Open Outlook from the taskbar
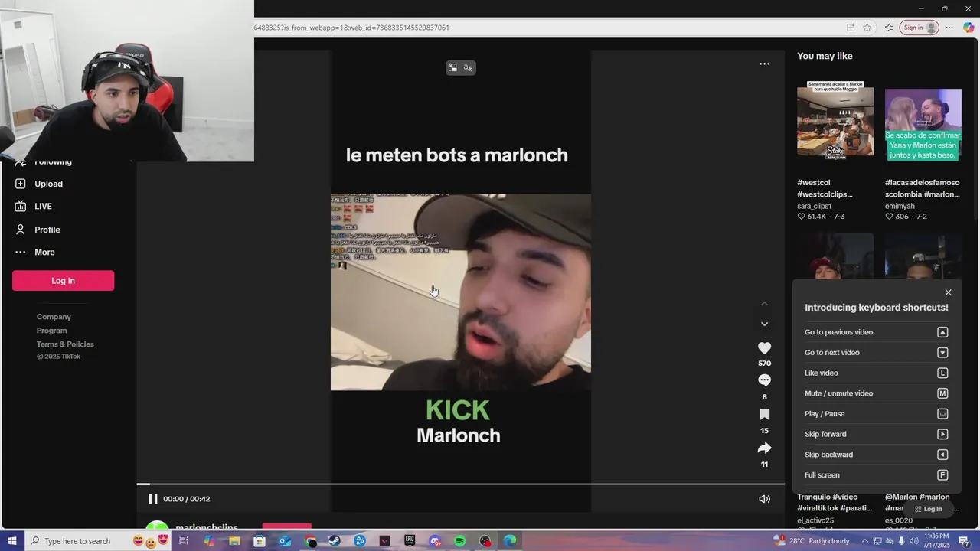This screenshot has width=980, height=551. 285,541
